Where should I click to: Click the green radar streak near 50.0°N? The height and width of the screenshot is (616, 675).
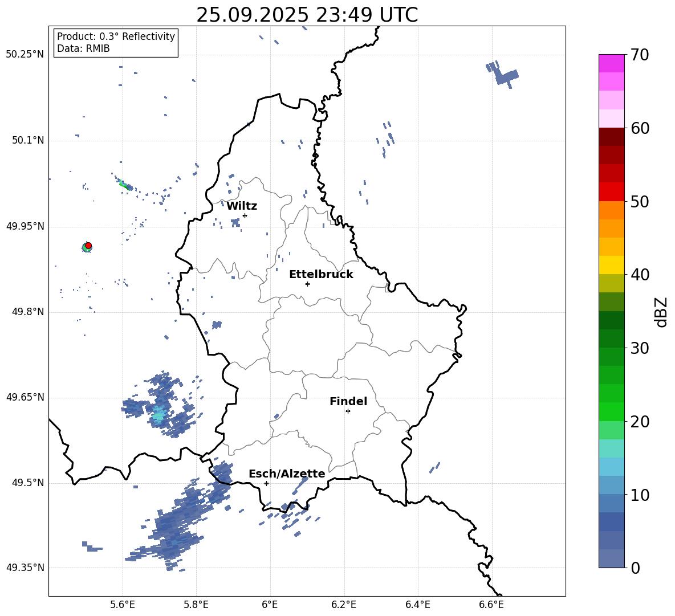(124, 185)
